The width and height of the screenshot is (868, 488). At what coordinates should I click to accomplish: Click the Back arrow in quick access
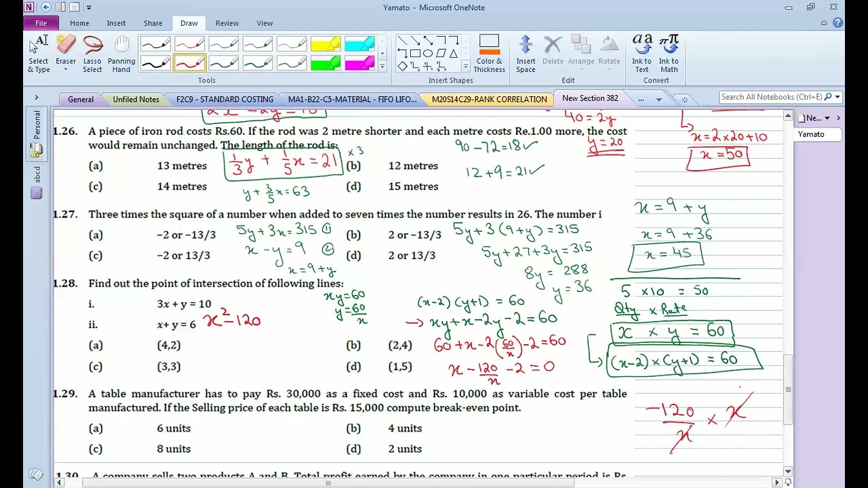46,7
